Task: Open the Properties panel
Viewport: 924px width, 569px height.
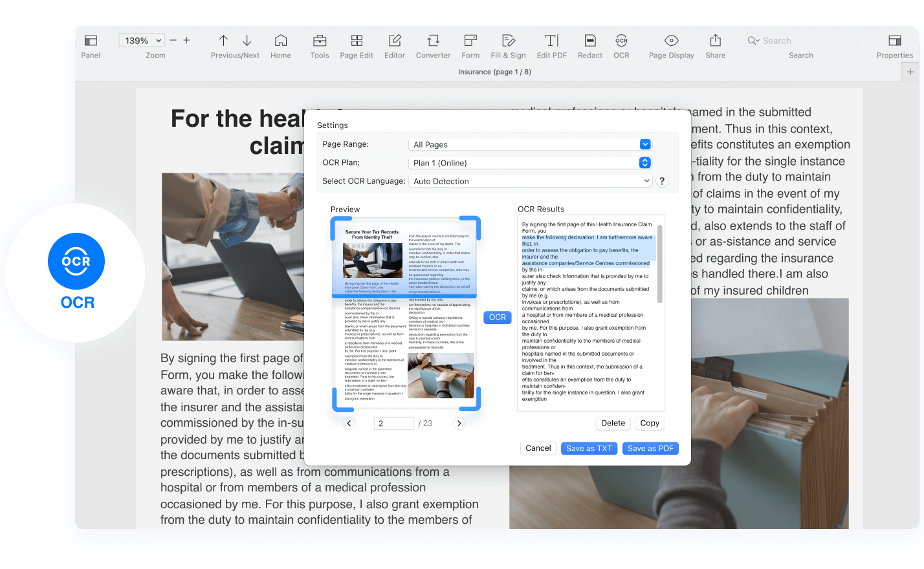Action: (894, 41)
